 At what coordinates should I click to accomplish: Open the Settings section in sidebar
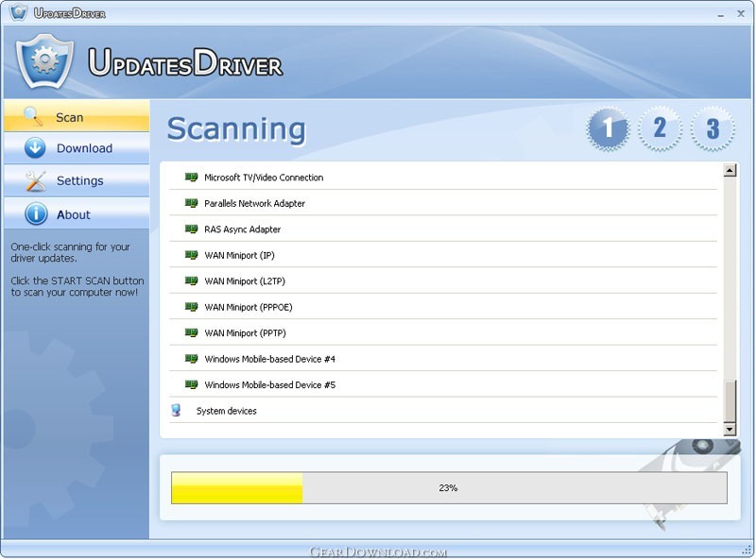[x=77, y=180]
